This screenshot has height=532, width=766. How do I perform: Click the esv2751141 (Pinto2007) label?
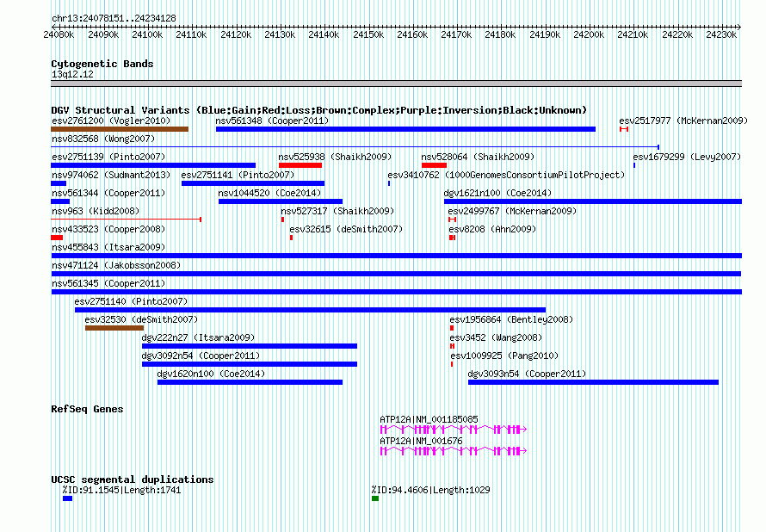[x=238, y=175]
